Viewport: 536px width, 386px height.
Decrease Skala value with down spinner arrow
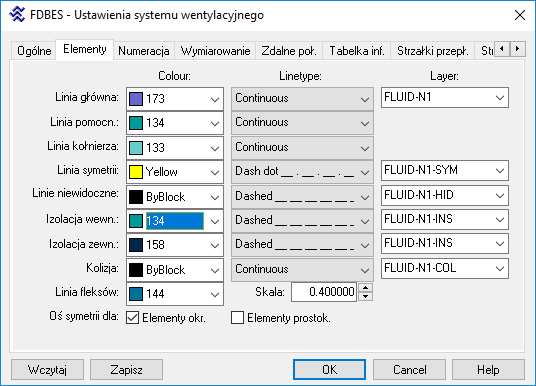[365, 296]
